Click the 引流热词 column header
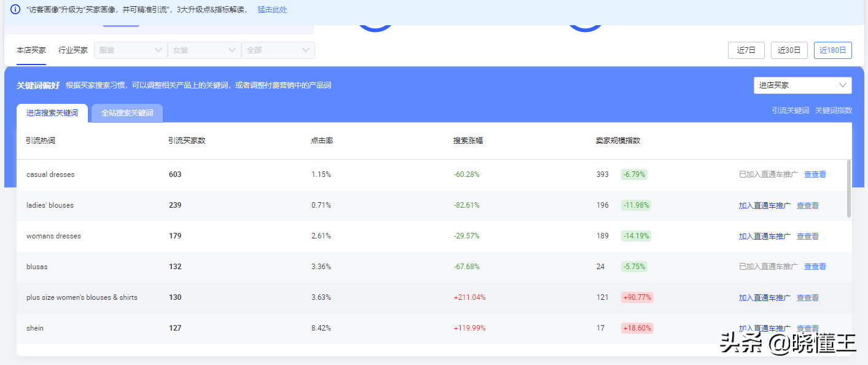This screenshot has height=365, width=868. coord(41,141)
